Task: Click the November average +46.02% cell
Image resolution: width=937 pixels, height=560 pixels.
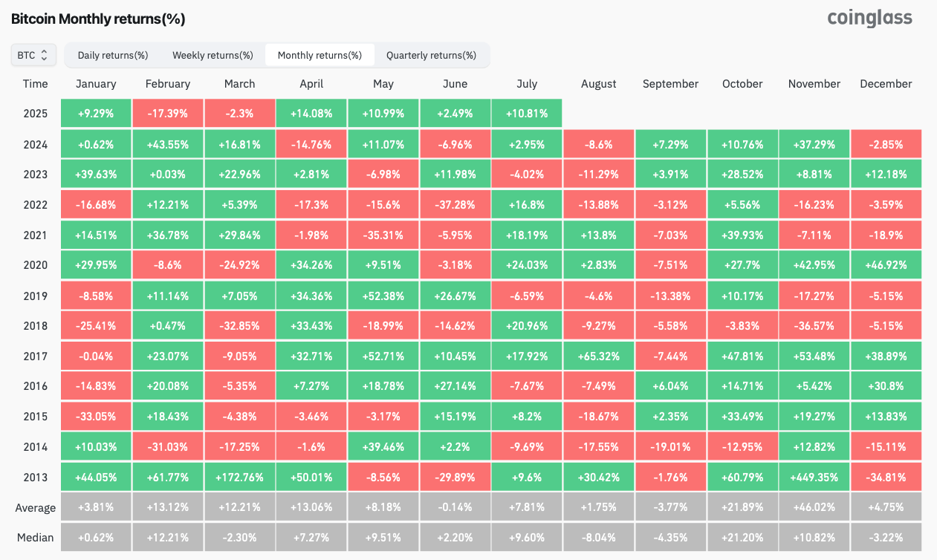Action: coord(814,508)
